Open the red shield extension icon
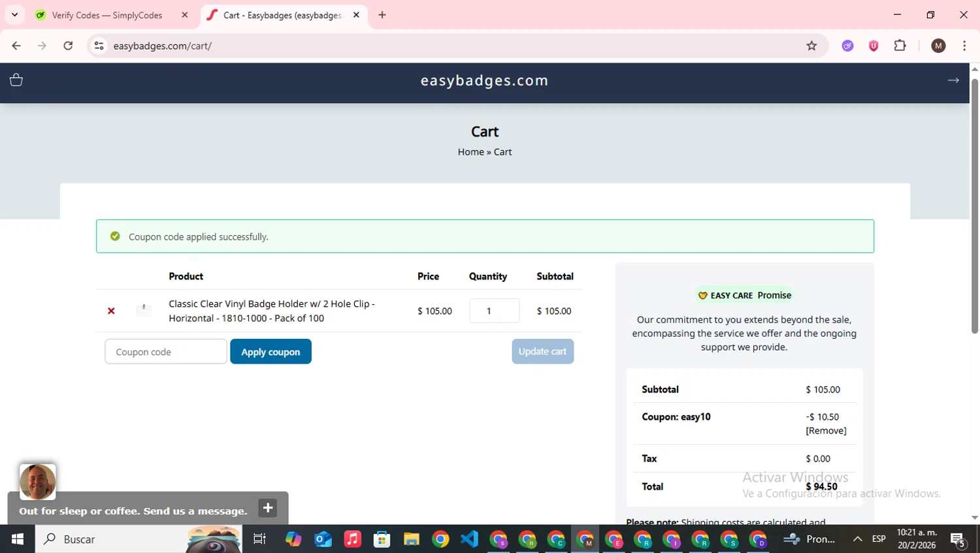This screenshot has height=553, width=980. 874,46
